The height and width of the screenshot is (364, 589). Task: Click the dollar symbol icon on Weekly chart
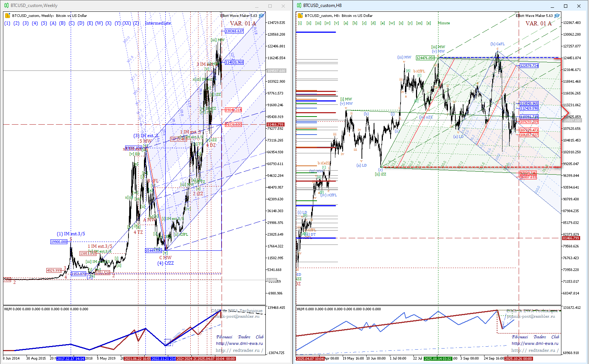point(7,15)
